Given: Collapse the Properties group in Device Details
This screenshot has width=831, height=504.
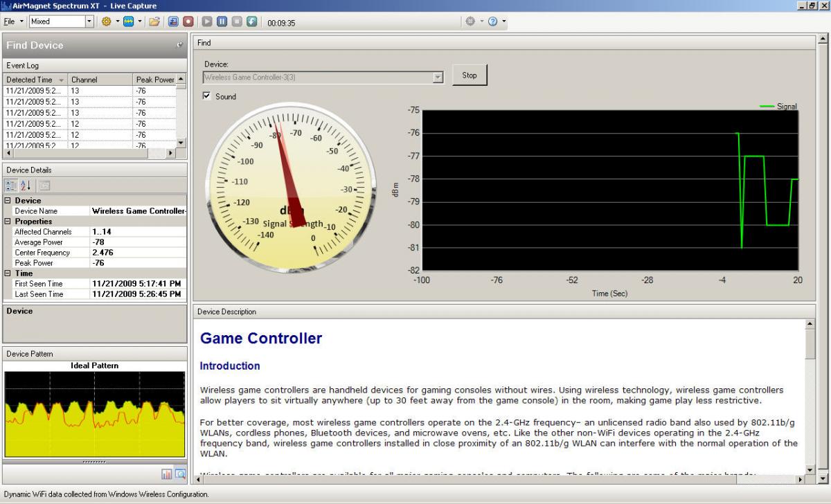Looking at the screenshot, I should (8, 222).
